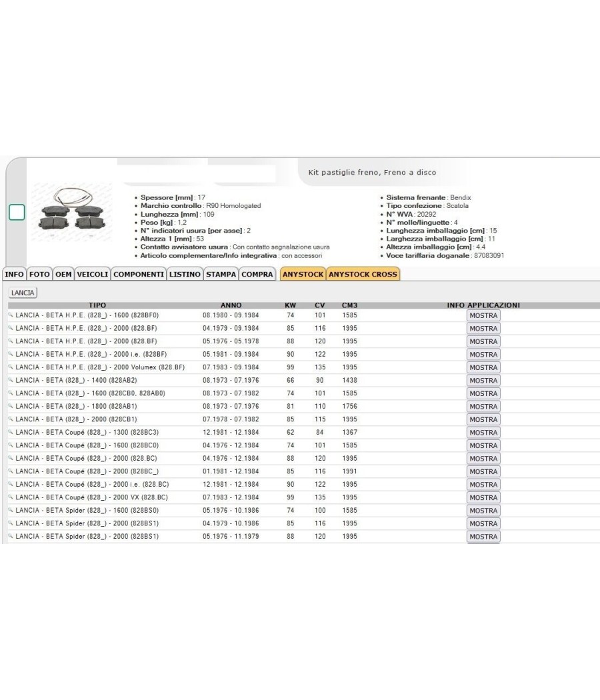Click 'Marchio controllo : R90 Homologated' entry
The width and height of the screenshot is (600, 700).
(201, 206)
